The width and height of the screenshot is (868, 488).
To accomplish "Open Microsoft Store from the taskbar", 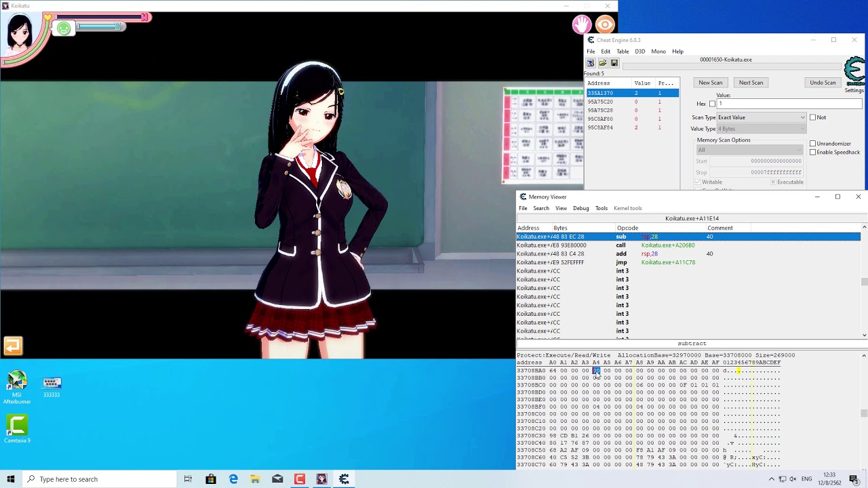I will 211,479.
